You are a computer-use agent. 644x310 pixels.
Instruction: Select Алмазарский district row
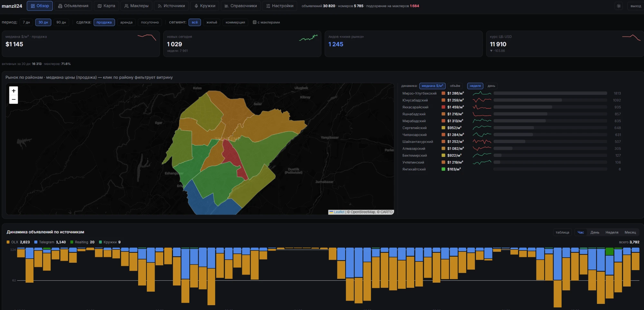511,149
